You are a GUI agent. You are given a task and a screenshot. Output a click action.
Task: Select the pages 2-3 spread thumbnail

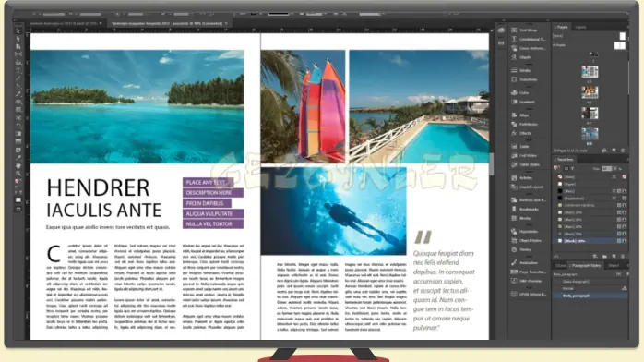(x=590, y=72)
